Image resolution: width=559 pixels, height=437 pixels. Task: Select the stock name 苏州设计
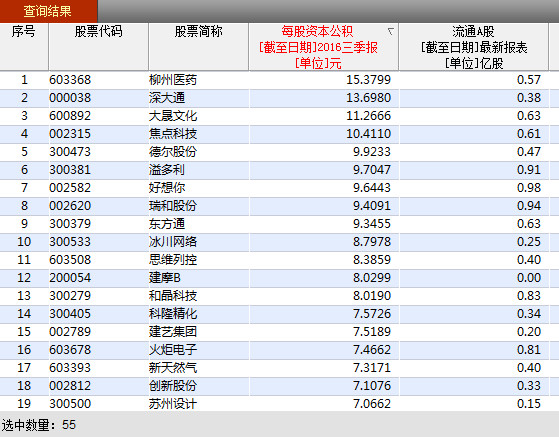coord(173,404)
